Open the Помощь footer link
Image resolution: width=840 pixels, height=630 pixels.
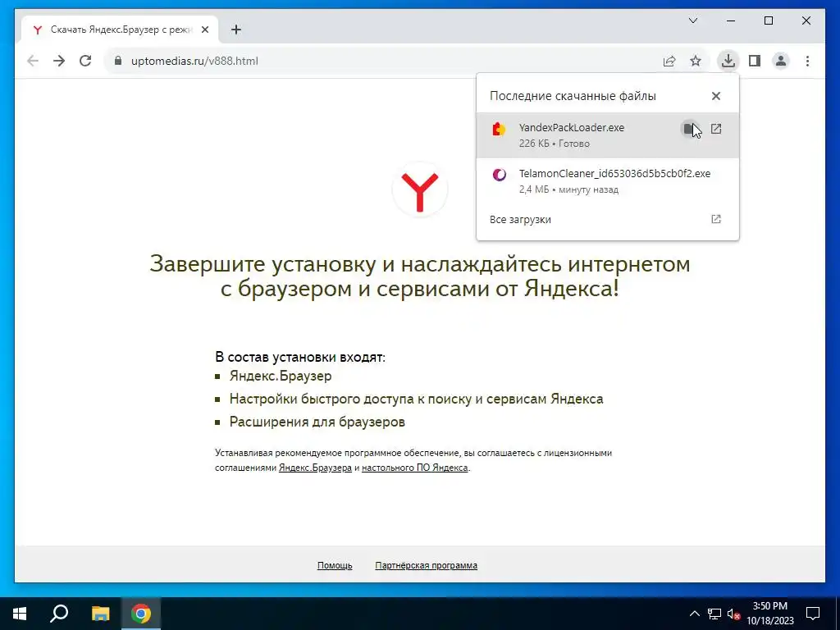(335, 565)
